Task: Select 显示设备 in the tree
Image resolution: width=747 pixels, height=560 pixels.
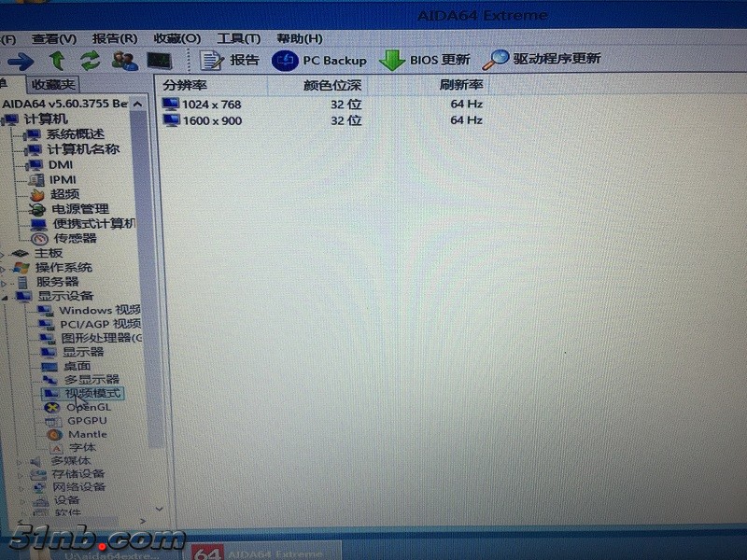Action: point(65,296)
